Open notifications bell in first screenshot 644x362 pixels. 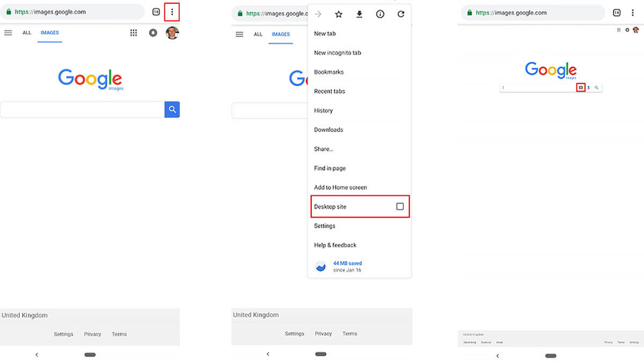[x=153, y=33]
